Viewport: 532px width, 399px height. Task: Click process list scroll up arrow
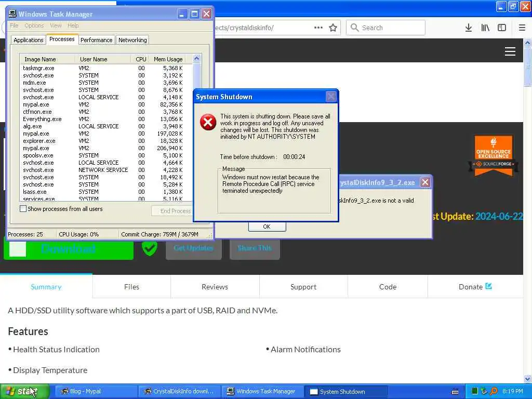196,58
